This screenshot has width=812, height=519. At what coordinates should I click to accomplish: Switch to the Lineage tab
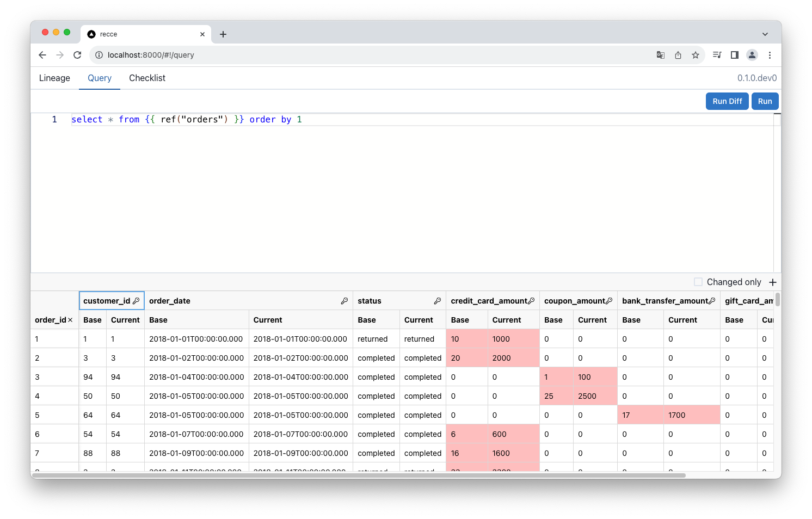54,78
